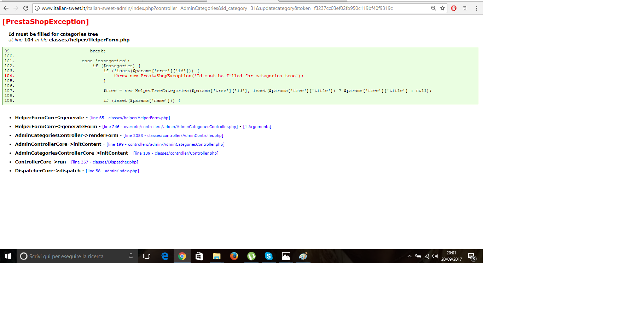Click the 'HelperFormCore->generate' trace entry
This screenshot has height=311, width=644.
click(50, 118)
